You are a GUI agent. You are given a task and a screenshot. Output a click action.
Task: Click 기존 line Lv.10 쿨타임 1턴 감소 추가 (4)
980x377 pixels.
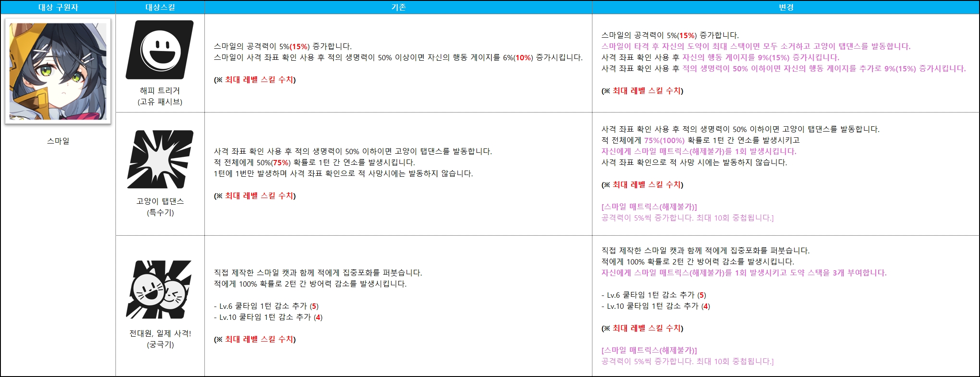268,317
